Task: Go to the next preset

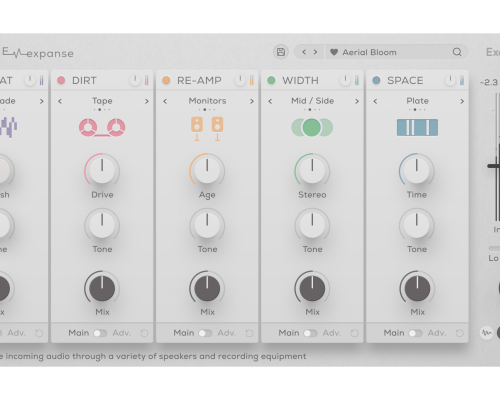Action: pos(315,52)
